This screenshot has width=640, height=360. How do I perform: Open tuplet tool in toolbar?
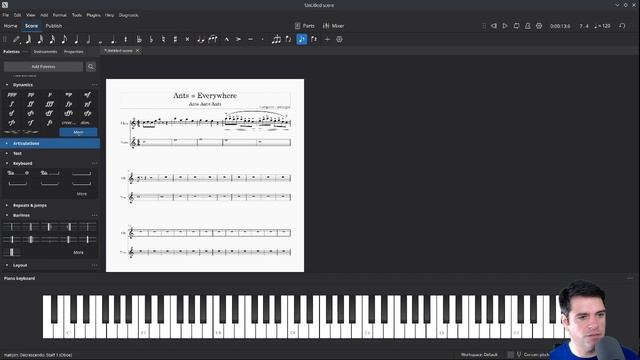(x=276, y=40)
